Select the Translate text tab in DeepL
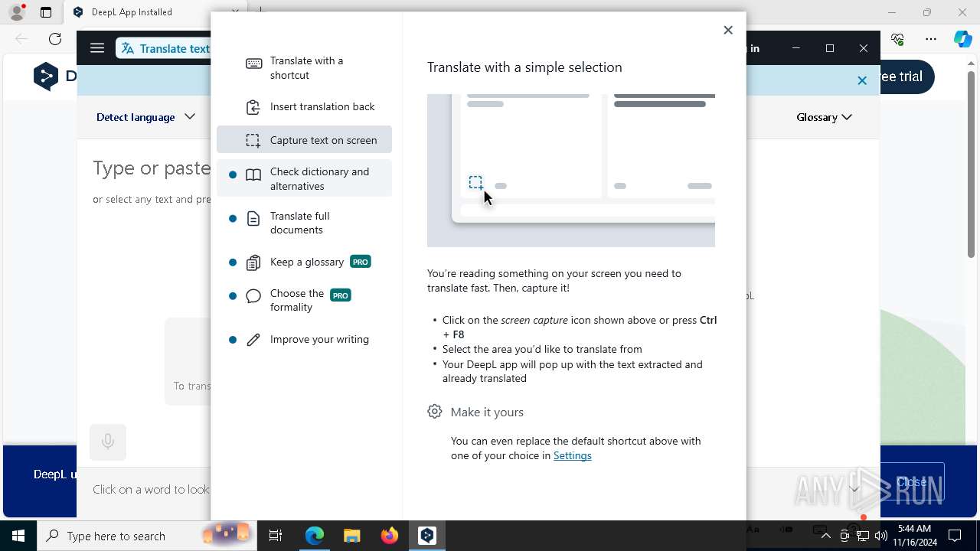Viewport: 980px width, 551px height. 165,48
